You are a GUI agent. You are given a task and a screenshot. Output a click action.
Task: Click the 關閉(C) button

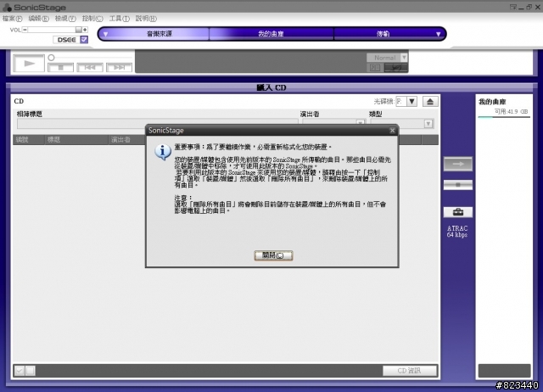click(x=273, y=255)
